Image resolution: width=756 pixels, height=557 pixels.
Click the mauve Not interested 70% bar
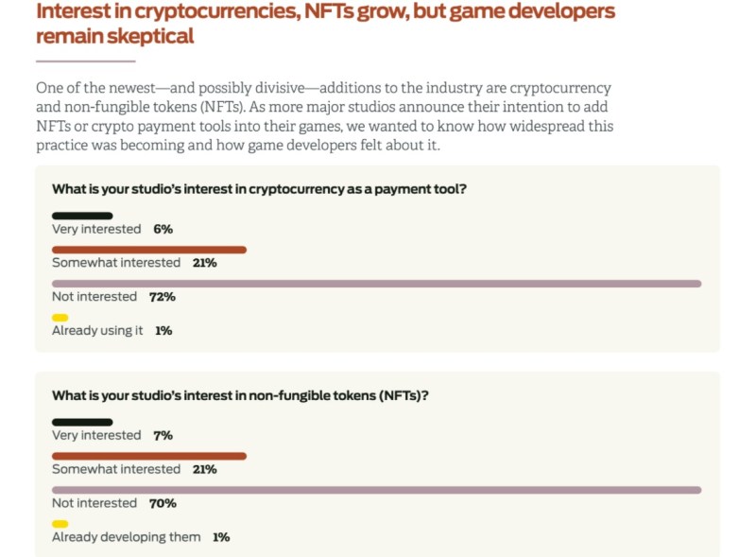376,490
